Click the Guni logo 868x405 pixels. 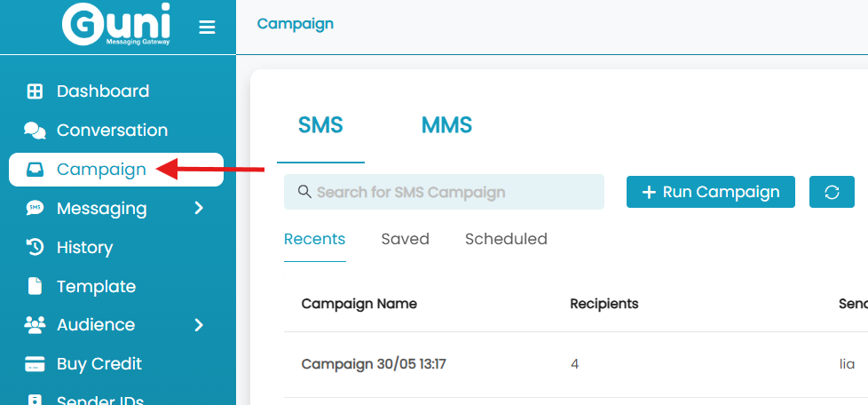(115, 24)
